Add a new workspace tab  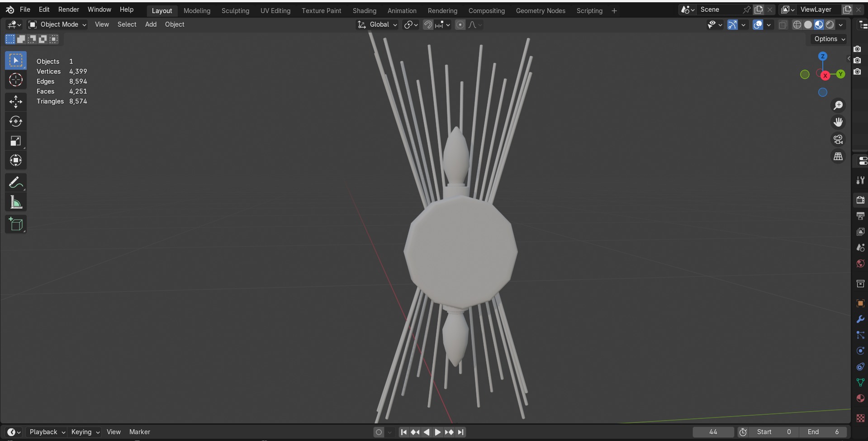[614, 10]
